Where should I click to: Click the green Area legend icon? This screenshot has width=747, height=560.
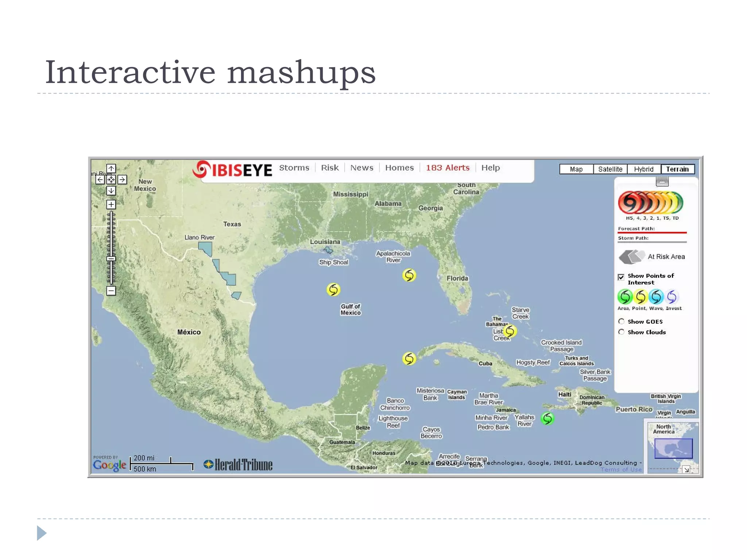point(625,297)
